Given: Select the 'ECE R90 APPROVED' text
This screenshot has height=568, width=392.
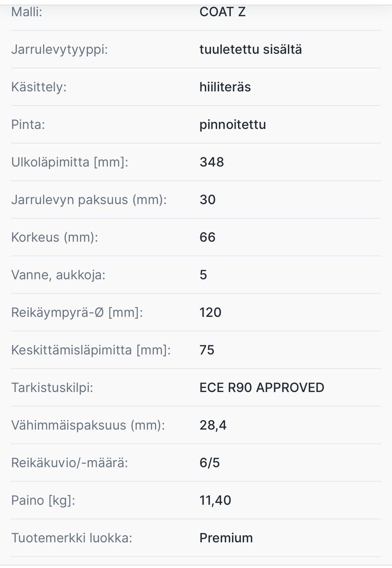Looking at the screenshot, I should [262, 388].
